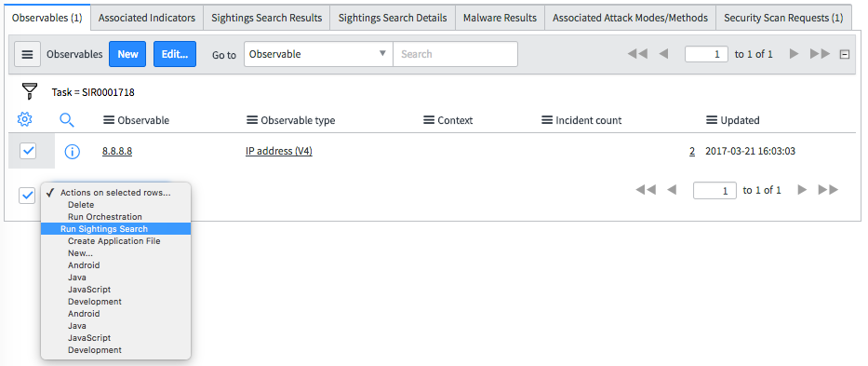Click top pager page number field
This screenshot has width=868, height=366.
click(706, 54)
